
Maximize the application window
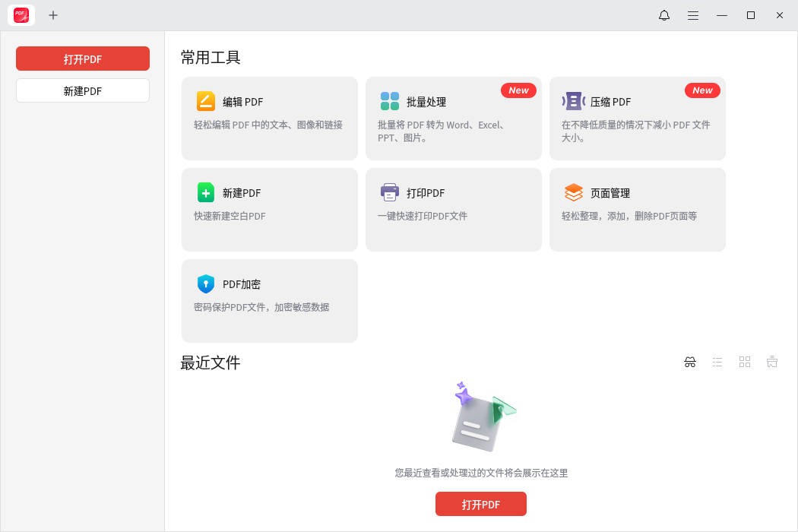tap(751, 15)
